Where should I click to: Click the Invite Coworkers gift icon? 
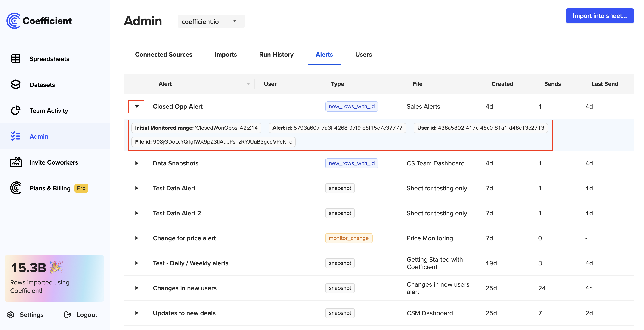(x=15, y=162)
